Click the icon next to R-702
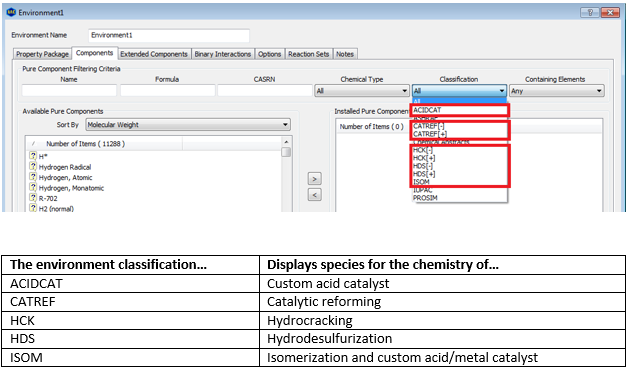 [33, 197]
